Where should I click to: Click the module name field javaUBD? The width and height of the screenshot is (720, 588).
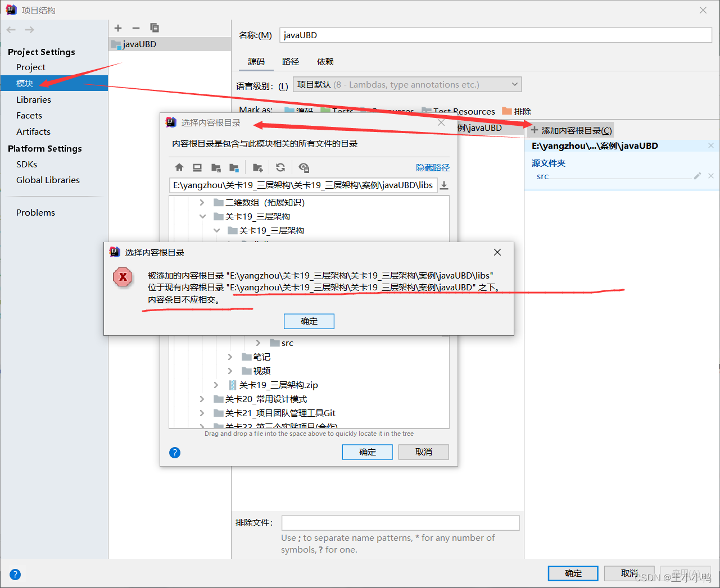(496, 35)
